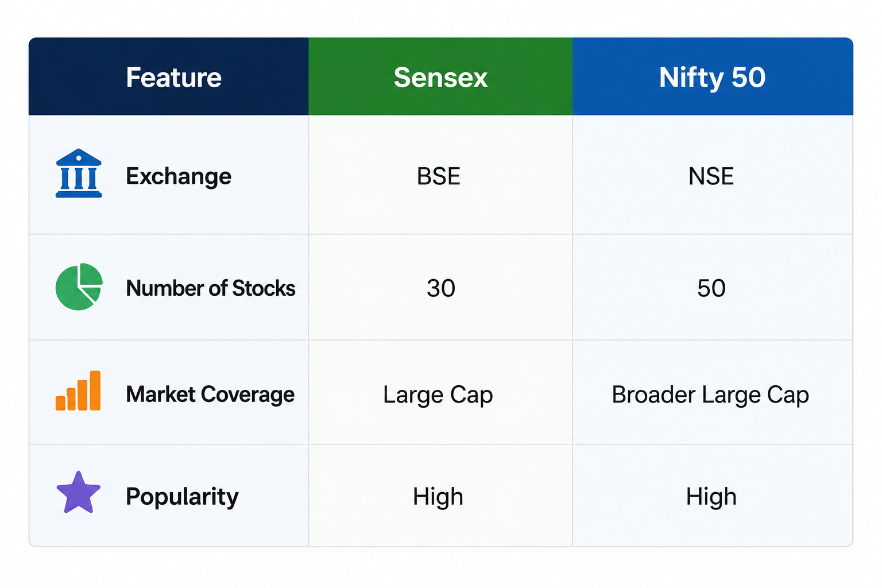Click the NSE cell under Nifty 50
Screen dimensions: 882x588
click(711, 176)
